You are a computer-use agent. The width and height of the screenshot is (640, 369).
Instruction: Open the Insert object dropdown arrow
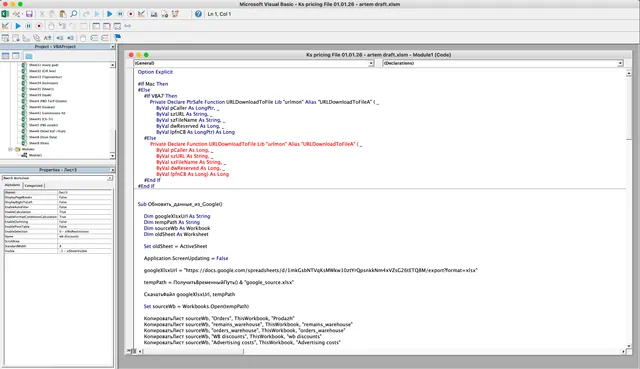pos(21,14)
